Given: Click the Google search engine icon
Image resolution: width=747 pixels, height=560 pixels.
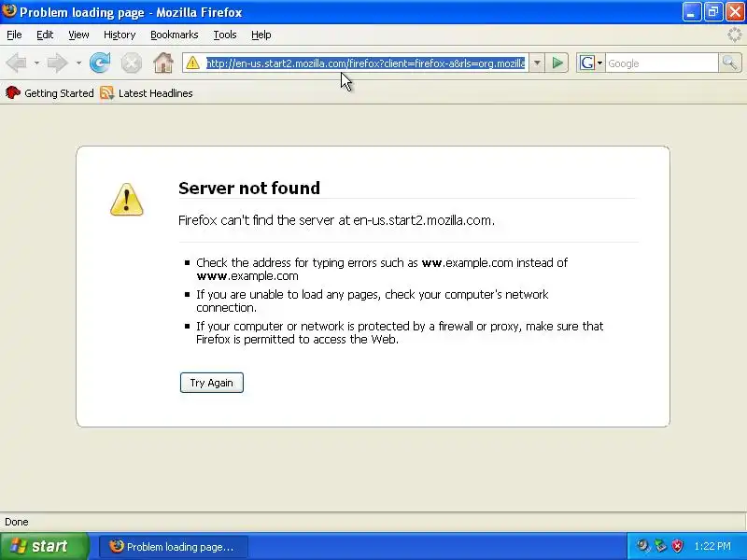Looking at the screenshot, I should [587, 63].
